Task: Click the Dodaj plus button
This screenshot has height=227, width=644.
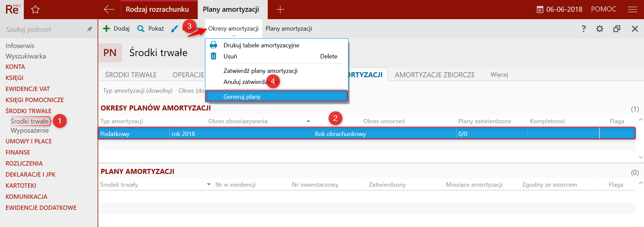Action: pyautogui.click(x=116, y=29)
